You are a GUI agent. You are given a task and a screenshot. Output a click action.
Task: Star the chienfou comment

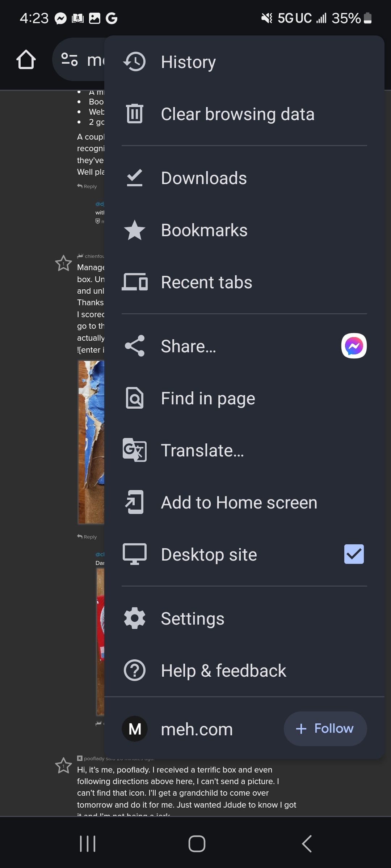pos(63,263)
